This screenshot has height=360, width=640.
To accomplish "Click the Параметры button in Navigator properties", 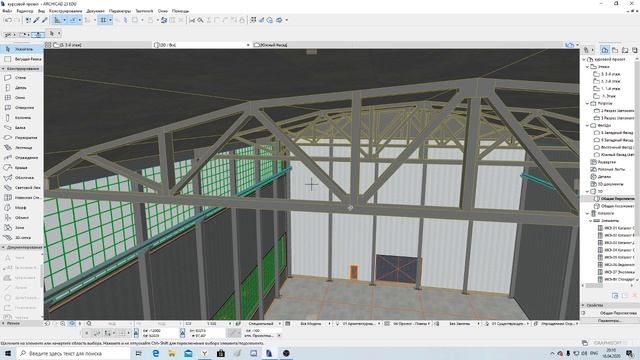I will coord(609,321).
